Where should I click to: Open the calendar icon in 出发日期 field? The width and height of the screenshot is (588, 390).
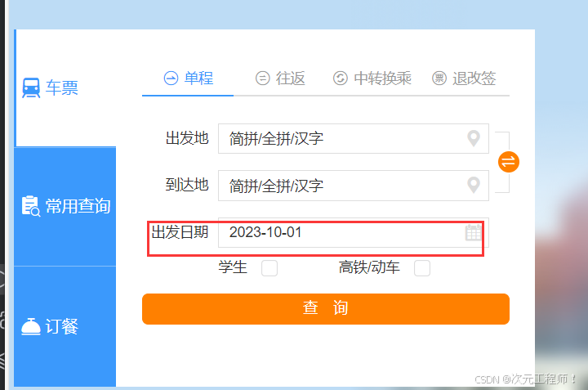(x=473, y=232)
